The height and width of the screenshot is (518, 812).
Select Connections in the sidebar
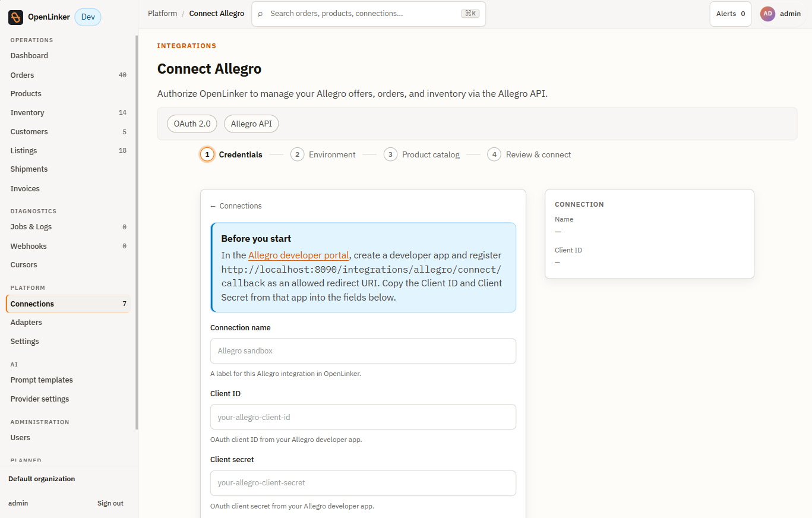coord(68,304)
